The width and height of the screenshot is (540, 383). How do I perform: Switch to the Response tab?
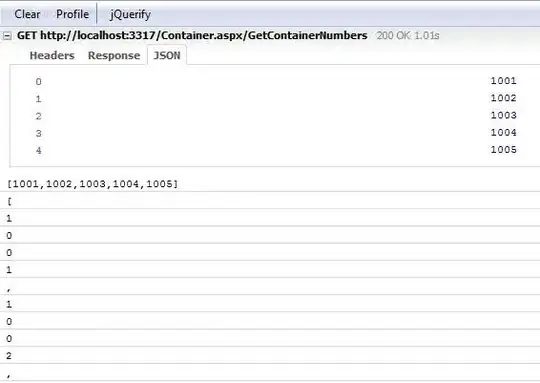(x=114, y=55)
